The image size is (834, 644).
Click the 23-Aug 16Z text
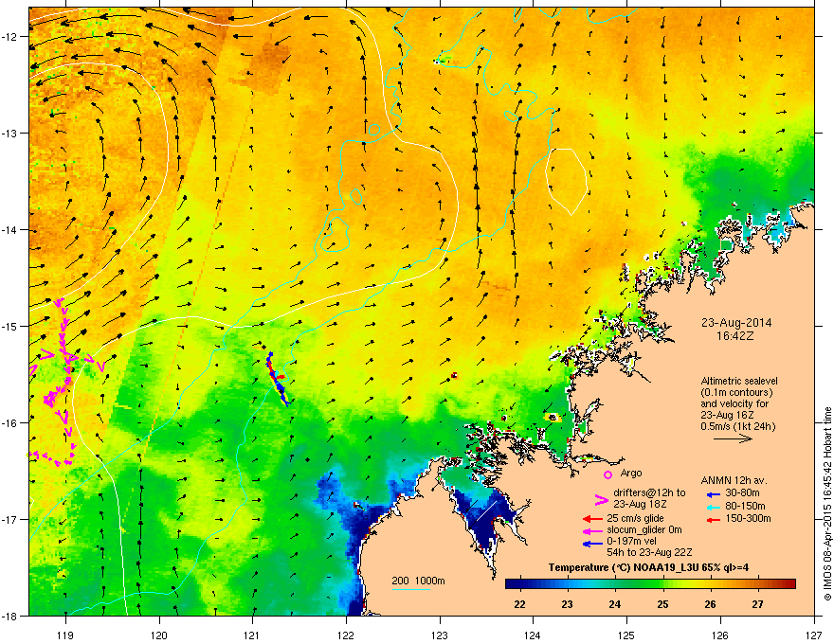tap(726, 415)
